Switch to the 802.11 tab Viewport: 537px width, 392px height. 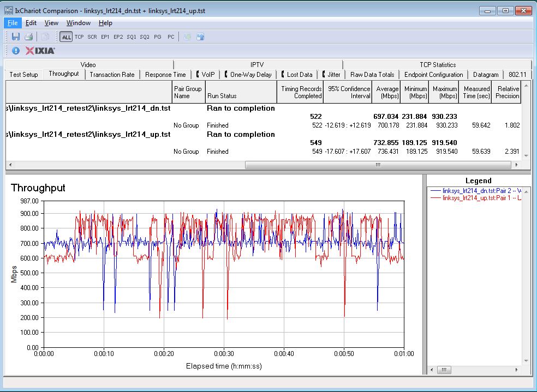[x=517, y=75]
